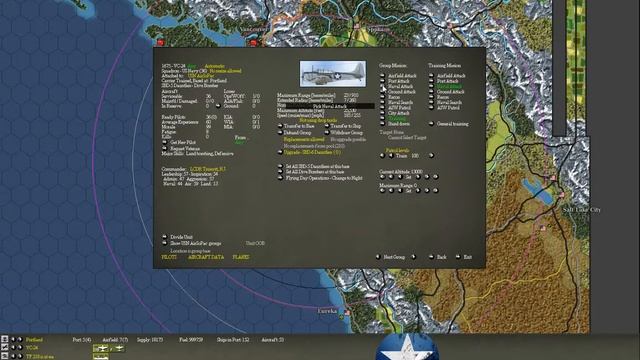Click Set under Current Altitude
This screenshot has width=640, height=360.
click(409, 177)
